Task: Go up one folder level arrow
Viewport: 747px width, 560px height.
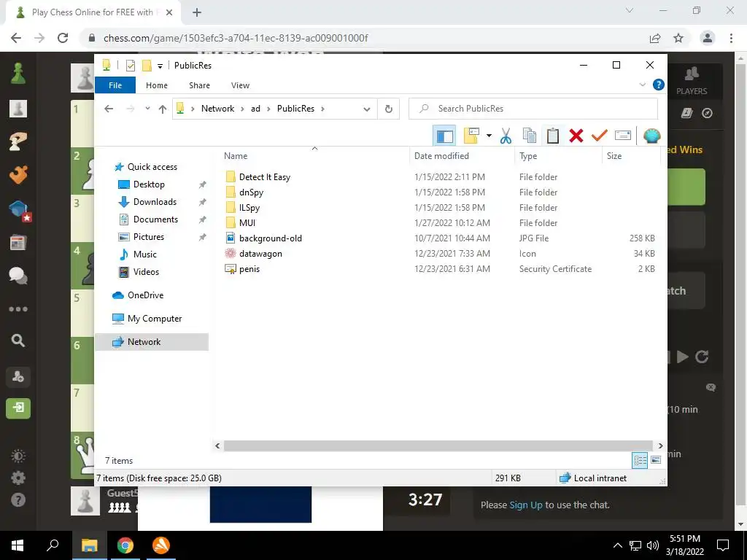Action: 163,109
